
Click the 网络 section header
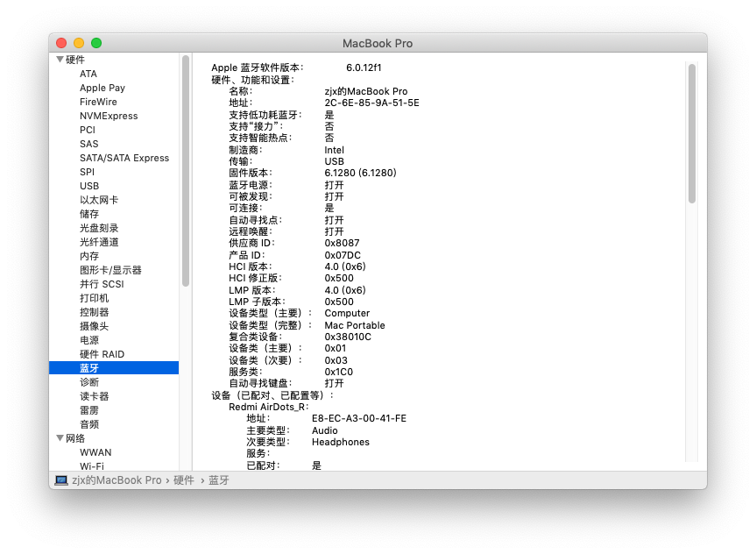pos(75,438)
